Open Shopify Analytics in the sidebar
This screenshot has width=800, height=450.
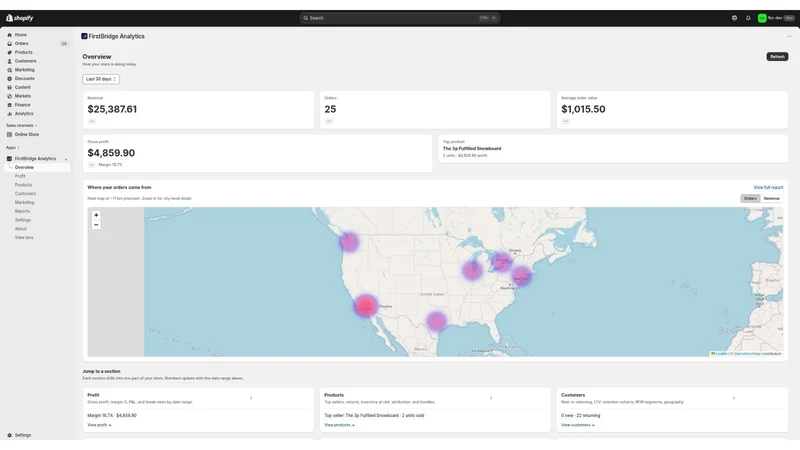[x=23, y=113]
